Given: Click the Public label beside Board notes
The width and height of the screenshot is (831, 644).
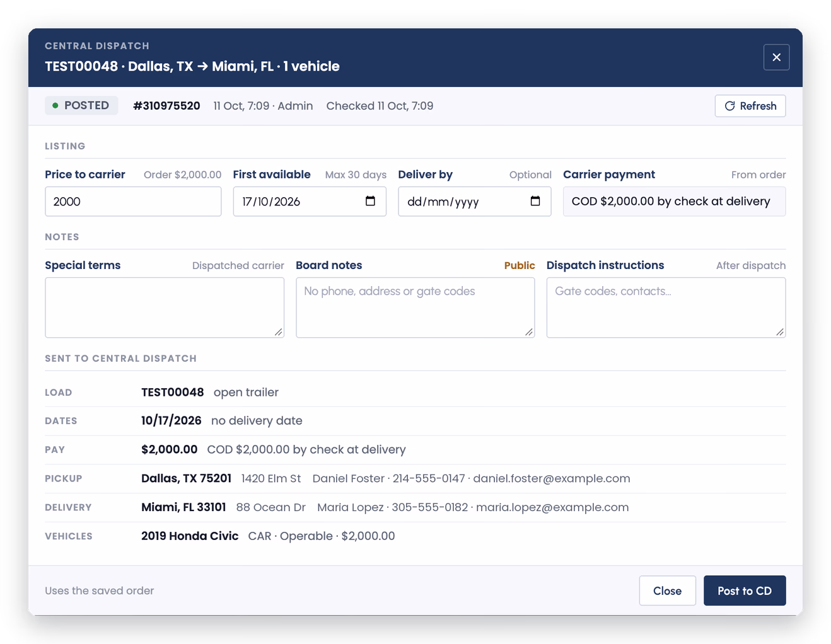Looking at the screenshot, I should pyautogui.click(x=520, y=266).
